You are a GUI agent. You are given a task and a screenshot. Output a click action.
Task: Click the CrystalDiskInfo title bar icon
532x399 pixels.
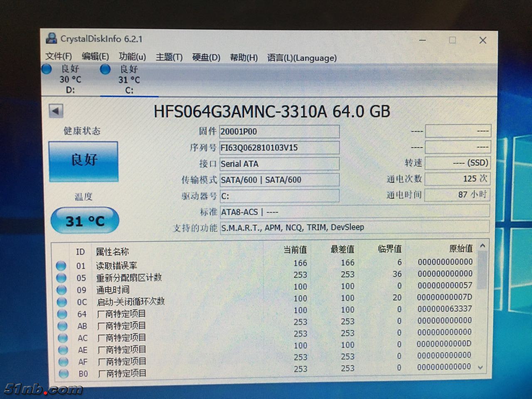pos(52,38)
